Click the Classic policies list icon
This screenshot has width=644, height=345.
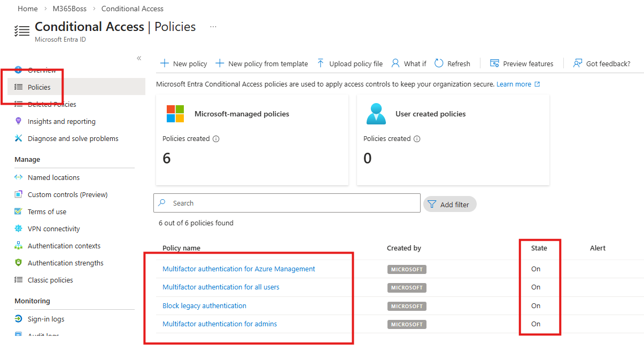coord(18,280)
